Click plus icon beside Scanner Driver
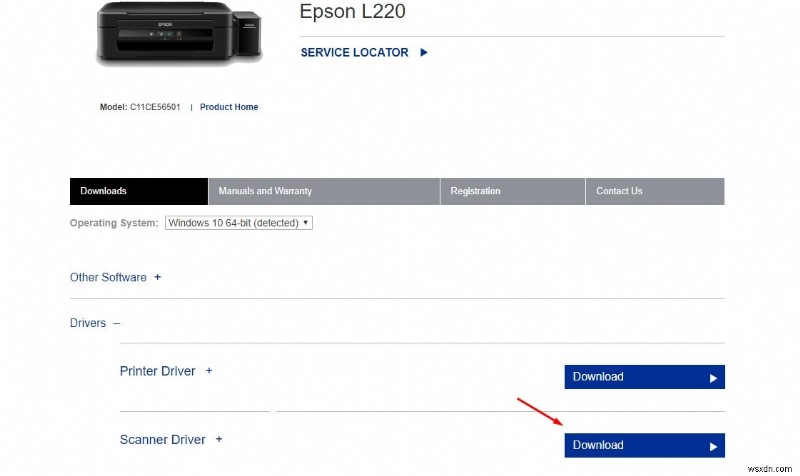 [219, 439]
